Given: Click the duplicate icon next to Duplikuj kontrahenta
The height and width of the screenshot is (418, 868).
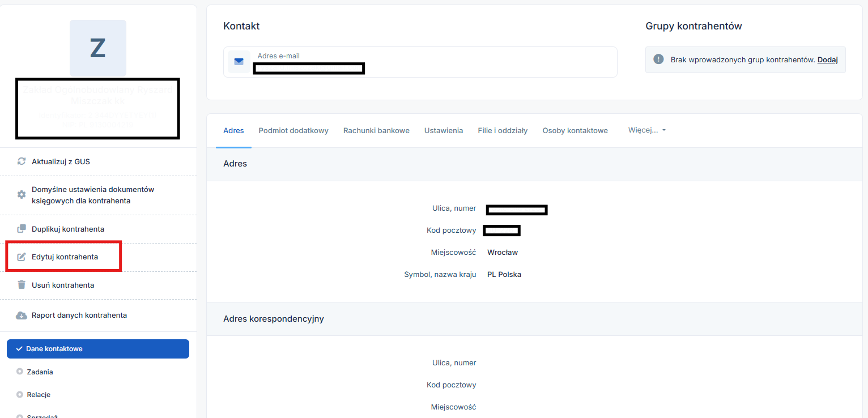Looking at the screenshot, I should 22,229.
